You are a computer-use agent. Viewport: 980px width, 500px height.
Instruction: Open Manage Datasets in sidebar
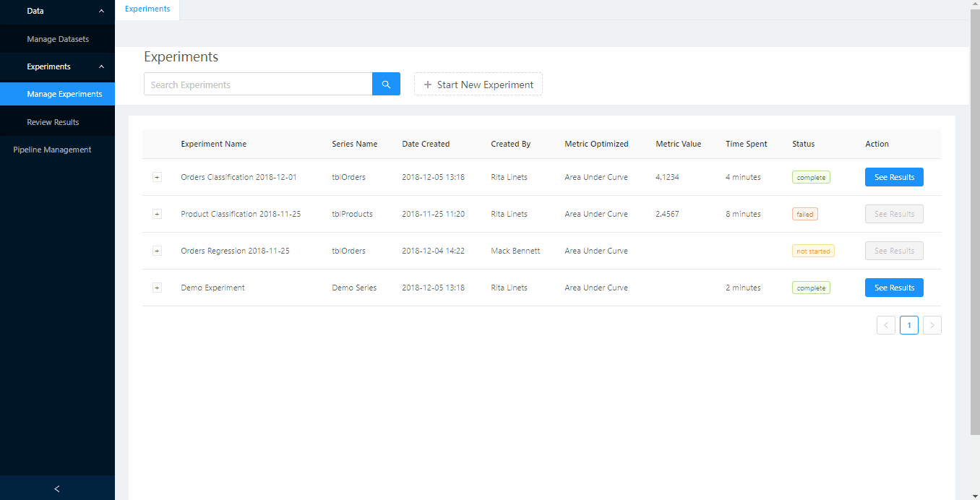pyautogui.click(x=57, y=39)
